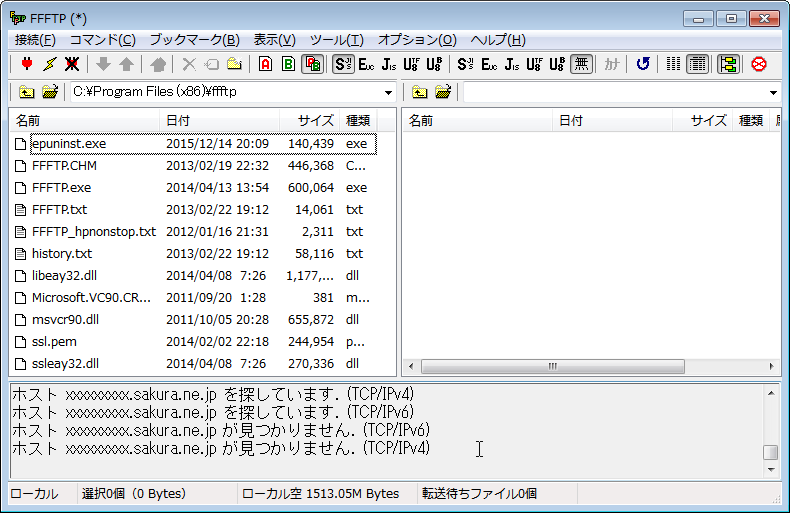Screen dimensions: 790x513
Task: Click the log pane scroll-up arrow
Action: pyautogui.click(x=771, y=393)
